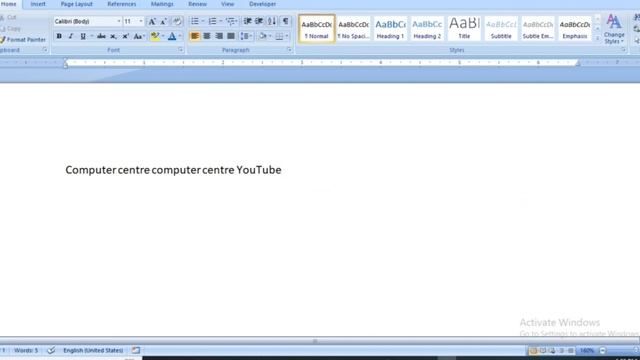Viewport: 640px width, 360px height.
Task: Click the Numbering list icon
Action: tap(212, 21)
